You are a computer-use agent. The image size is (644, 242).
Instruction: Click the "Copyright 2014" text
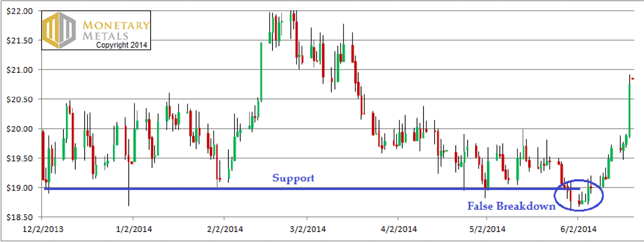121,45
